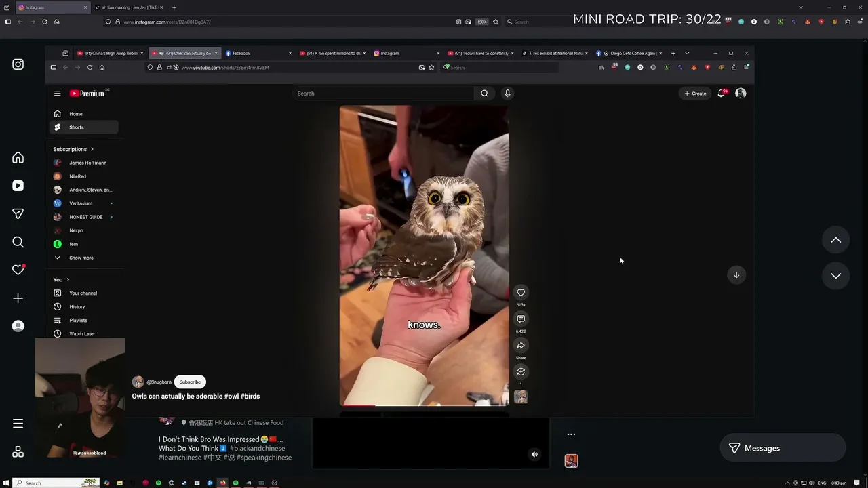This screenshot has width=868, height=488.
Task: Click the YouTube Premium logo
Action: pos(87,94)
